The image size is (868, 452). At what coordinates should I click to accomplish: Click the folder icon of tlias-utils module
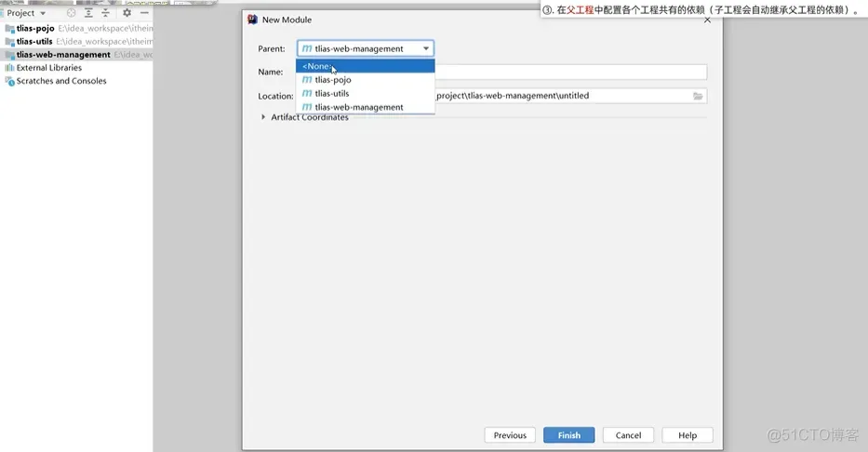tap(9, 42)
